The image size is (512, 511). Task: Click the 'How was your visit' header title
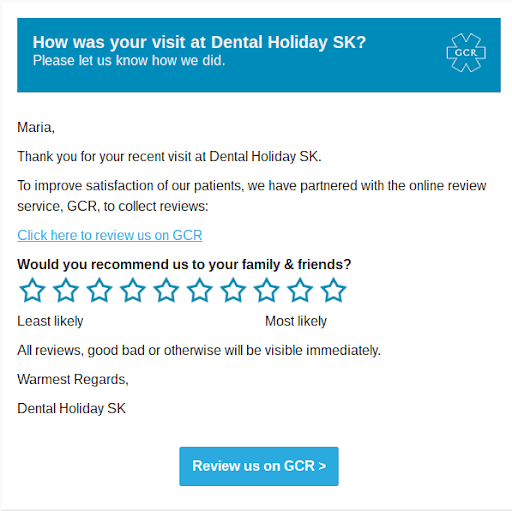[x=199, y=42]
